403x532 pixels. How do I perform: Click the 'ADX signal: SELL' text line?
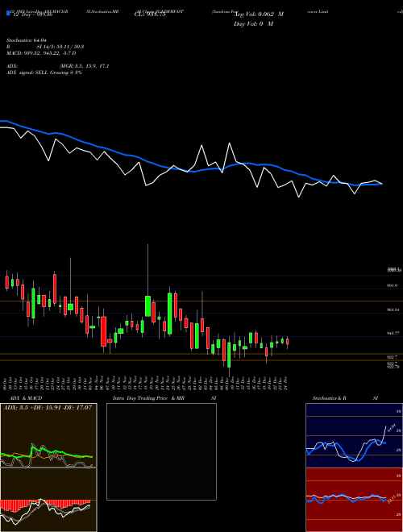(44, 73)
